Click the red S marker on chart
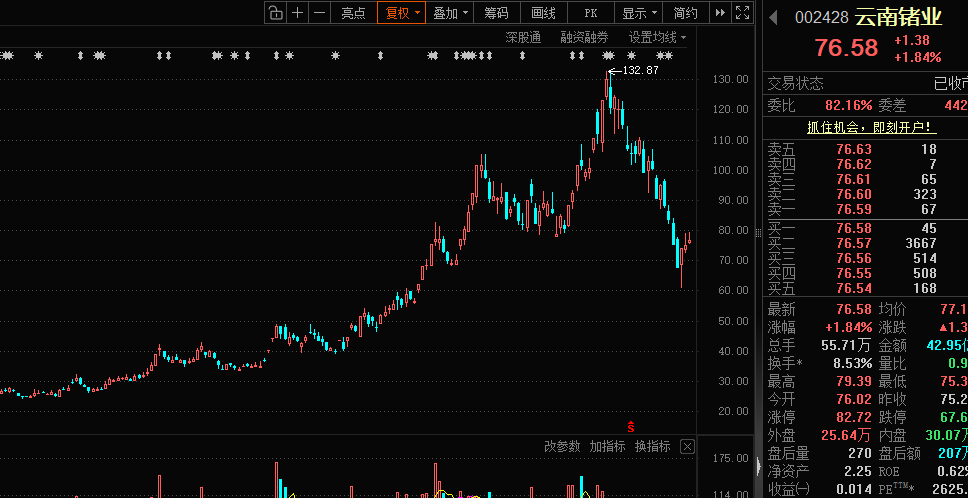 click(x=631, y=426)
